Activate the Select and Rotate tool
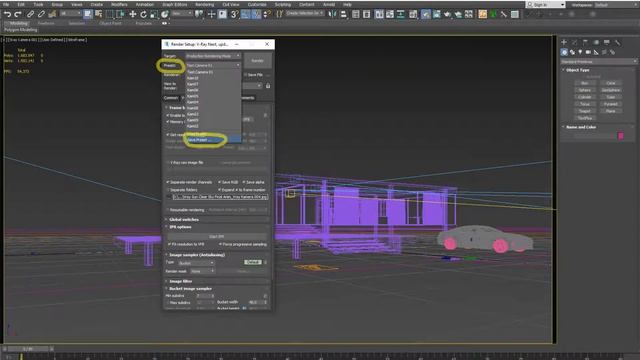The image size is (640, 360). [143, 14]
